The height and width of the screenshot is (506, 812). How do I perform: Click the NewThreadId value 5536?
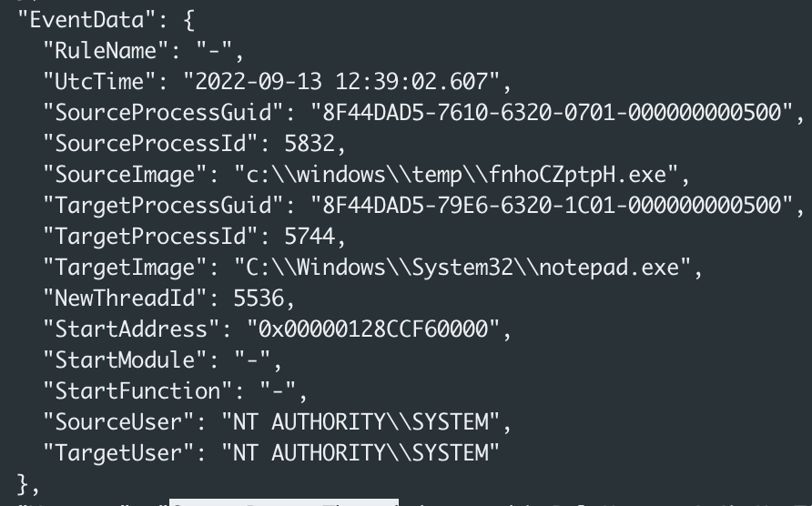click(x=259, y=299)
